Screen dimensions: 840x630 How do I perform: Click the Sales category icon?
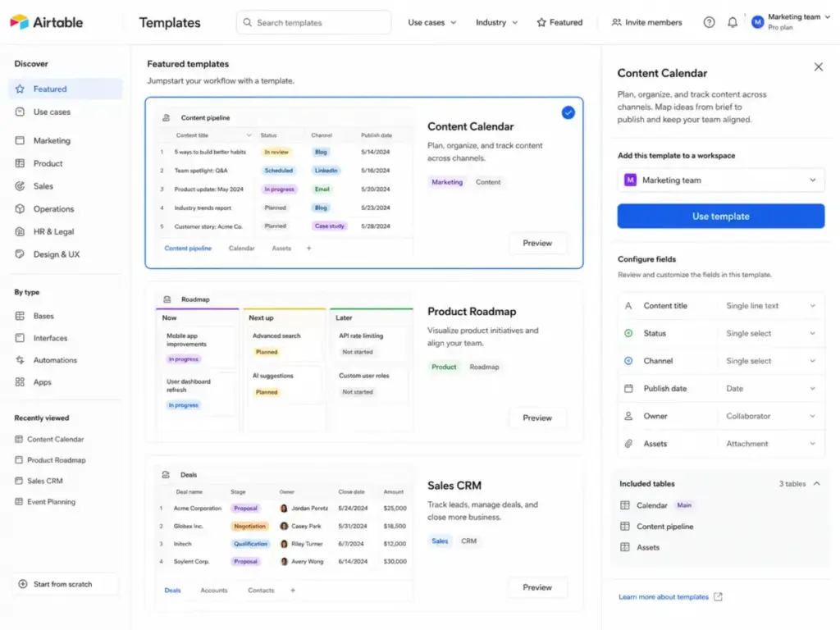[x=20, y=186]
